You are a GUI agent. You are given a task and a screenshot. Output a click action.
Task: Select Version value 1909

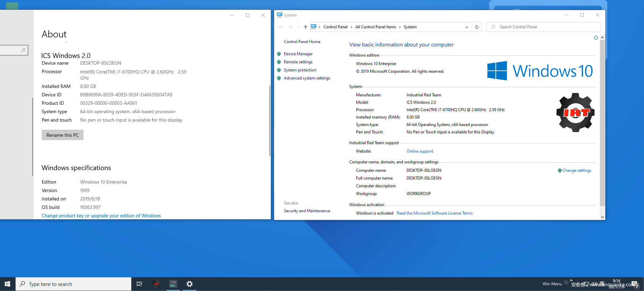(x=85, y=190)
